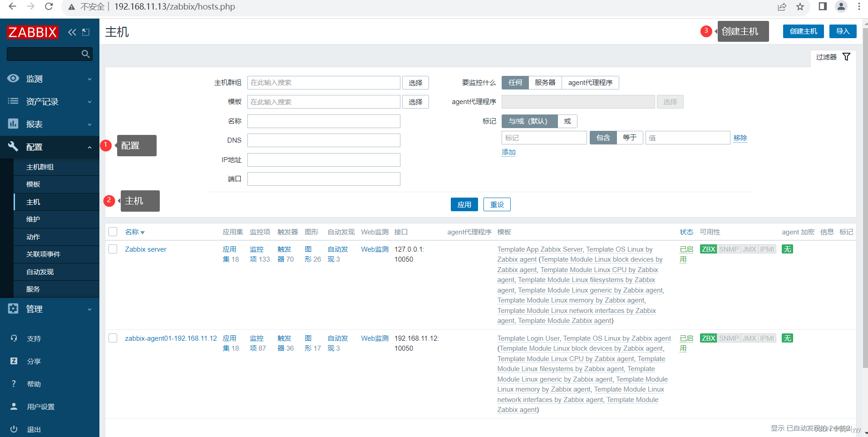868x437 pixels.
Task: Click the browser share icon
Action: click(x=782, y=7)
